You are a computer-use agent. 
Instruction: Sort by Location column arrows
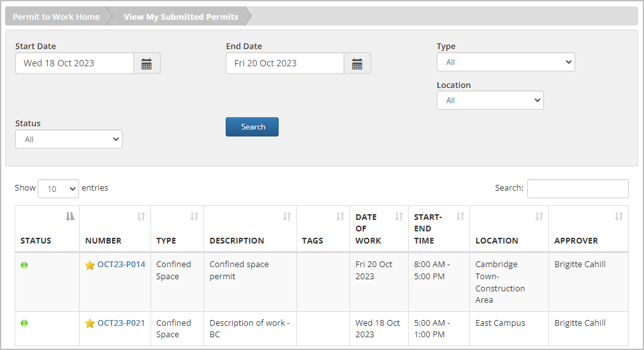(539, 217)
